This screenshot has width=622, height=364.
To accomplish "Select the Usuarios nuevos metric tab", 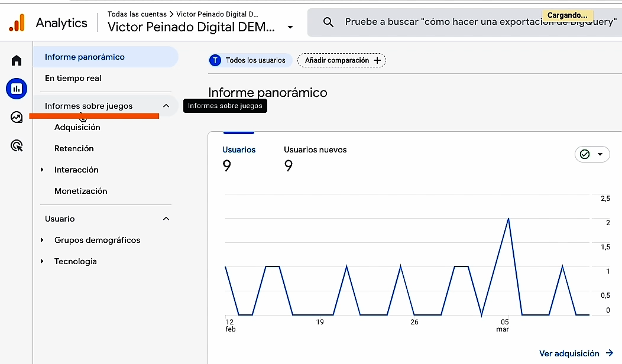I will click(315, 158).
